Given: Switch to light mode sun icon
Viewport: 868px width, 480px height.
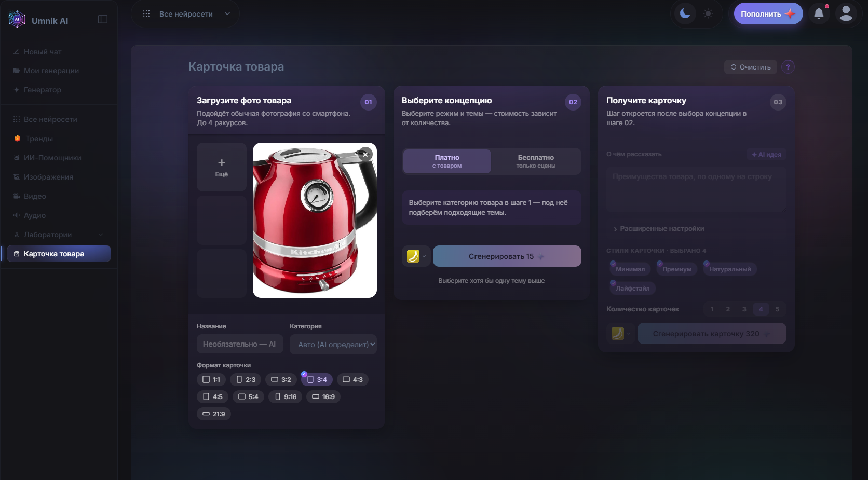Looking at the screenshot, I should (708, 13).
